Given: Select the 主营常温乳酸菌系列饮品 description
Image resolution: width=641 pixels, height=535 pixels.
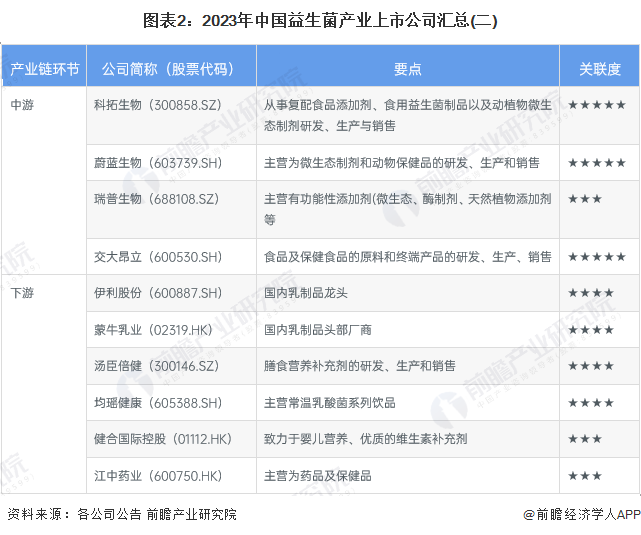Looking at the screenshot, I should (330, 403).
